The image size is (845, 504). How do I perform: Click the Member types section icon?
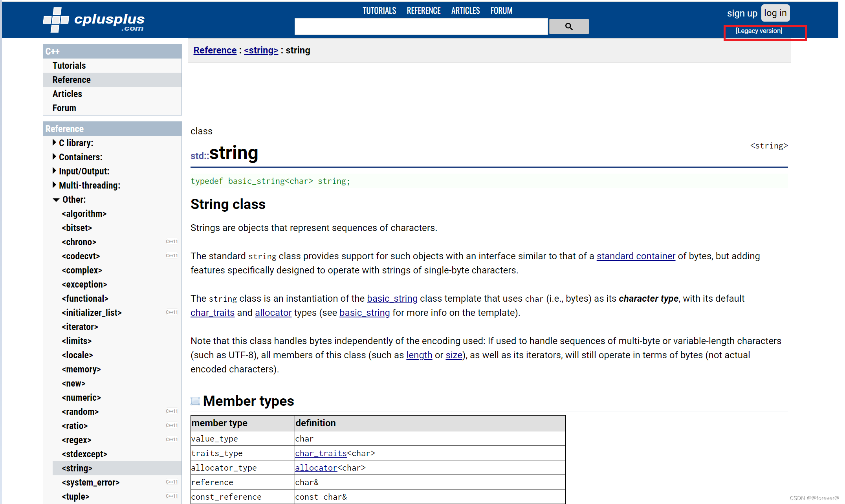[x=195, y=401]
